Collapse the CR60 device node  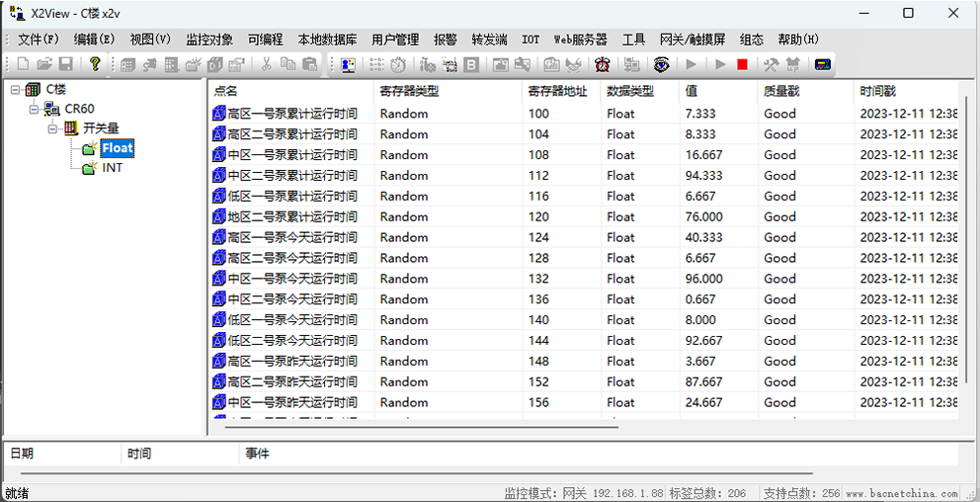35,109
